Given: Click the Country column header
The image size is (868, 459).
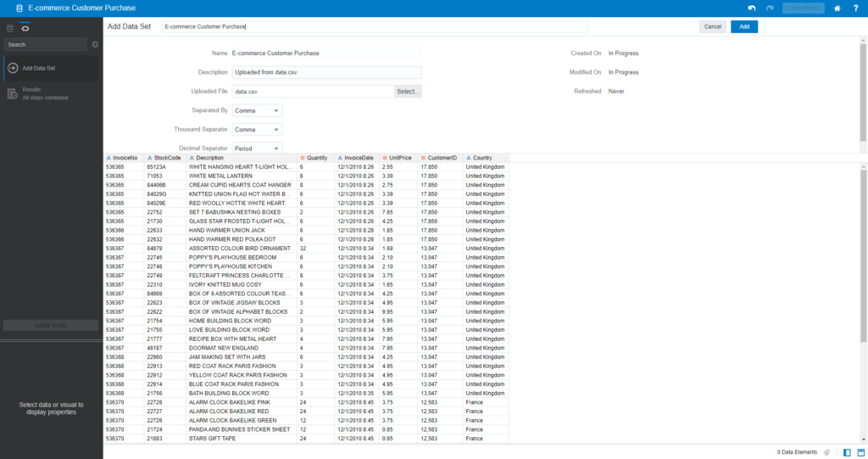Looking at the screenshot, I should click(486, 158).
